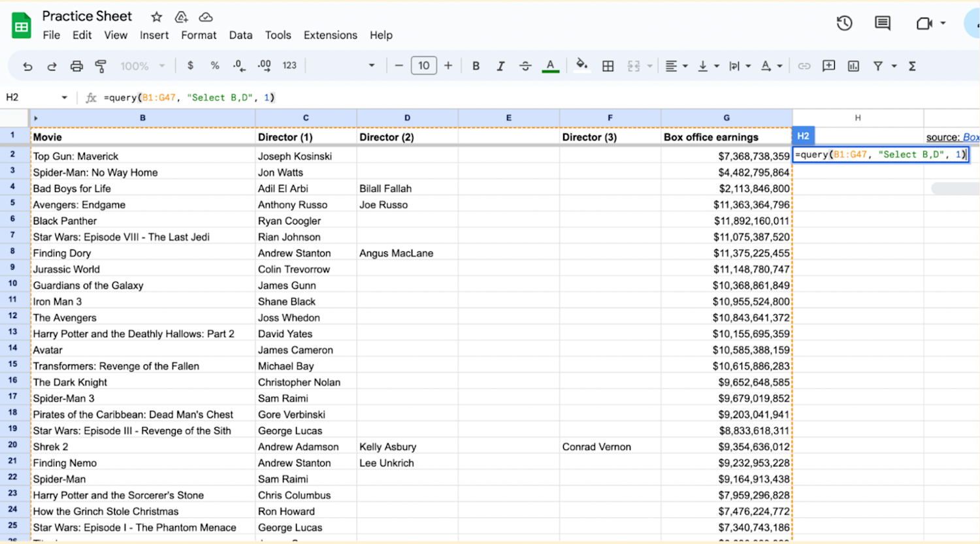Open the Data menu
Viewport: 980px width, 544px height.
[240, 35]
